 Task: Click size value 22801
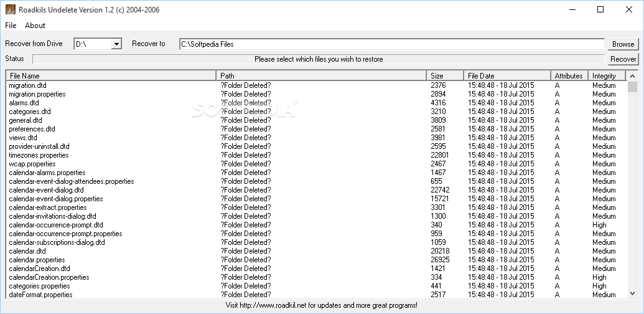440,155
